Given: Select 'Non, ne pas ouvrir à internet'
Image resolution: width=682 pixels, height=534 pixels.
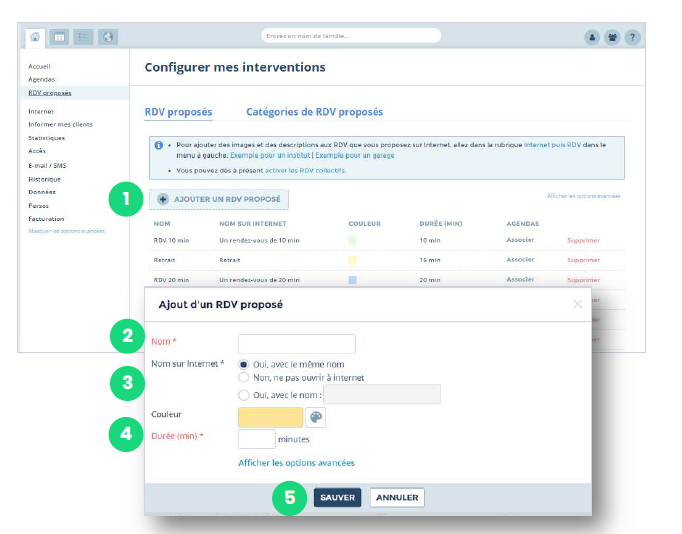Looking at the screenshot, I should point(244,378).
